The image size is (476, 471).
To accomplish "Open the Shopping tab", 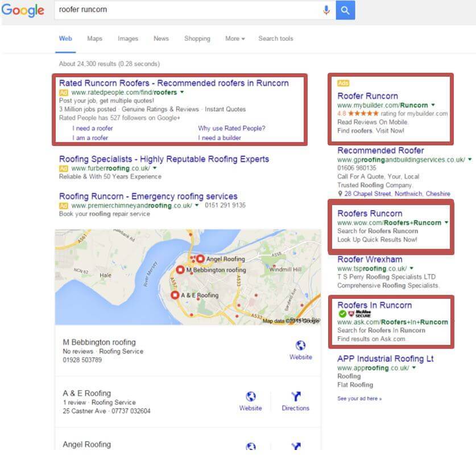I will [x=197, y=39].
